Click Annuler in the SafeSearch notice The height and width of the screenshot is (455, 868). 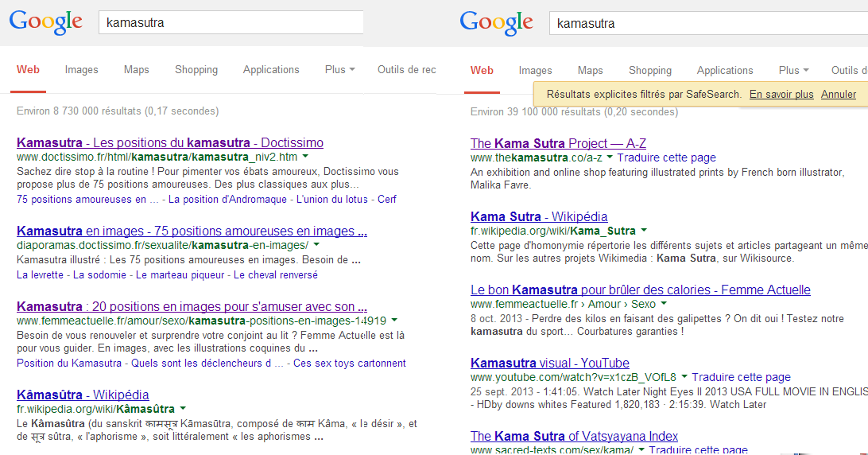839,95
